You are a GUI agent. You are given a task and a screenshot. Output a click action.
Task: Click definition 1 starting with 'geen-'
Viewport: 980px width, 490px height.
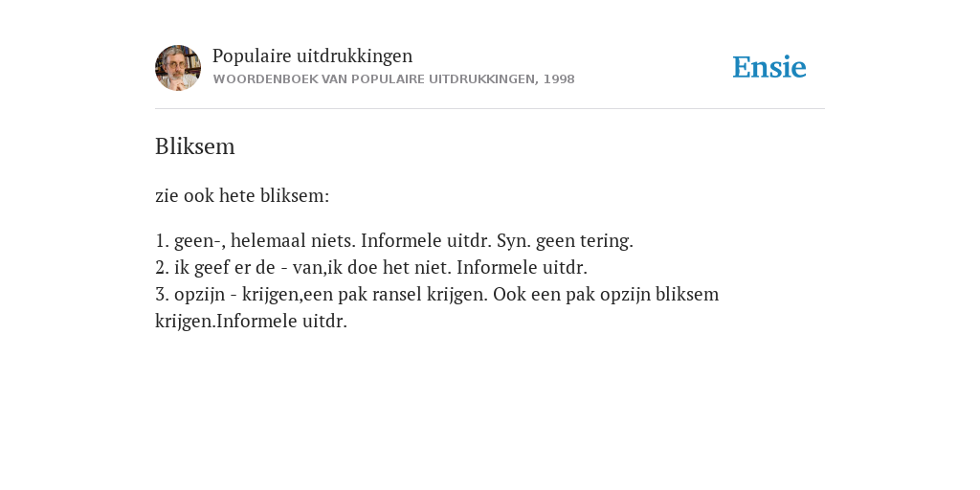(x=394, y=240)
